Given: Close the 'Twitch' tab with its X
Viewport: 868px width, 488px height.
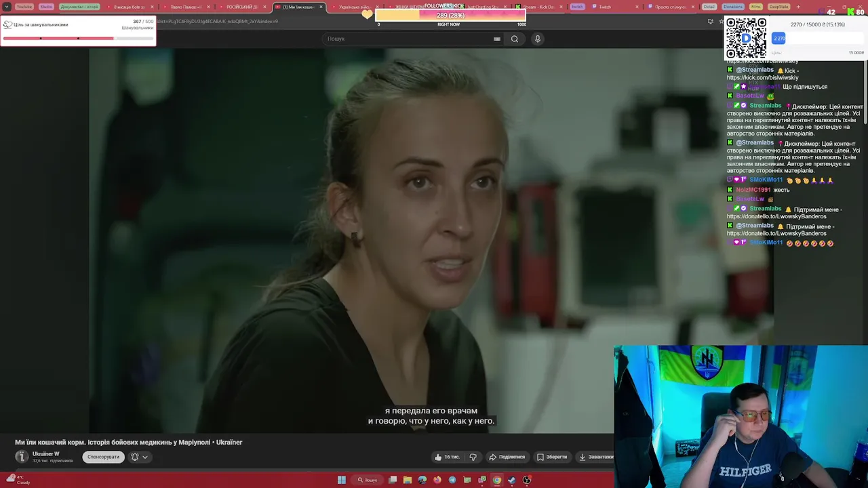Looking at the screenshot, I should 637,7.
